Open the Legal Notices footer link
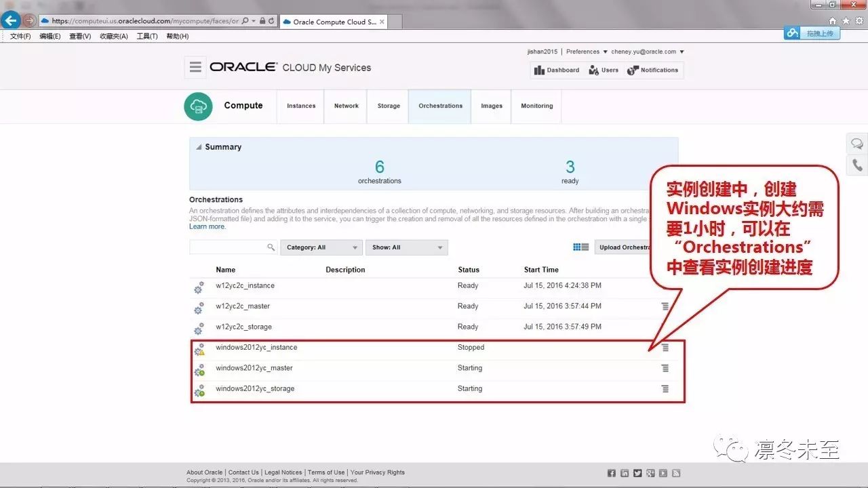Screen dimensions: 868x488 point(283,472)
